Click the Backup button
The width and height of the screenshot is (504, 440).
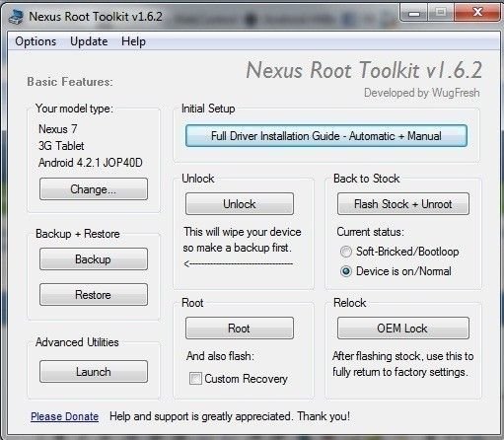point(94,259)
